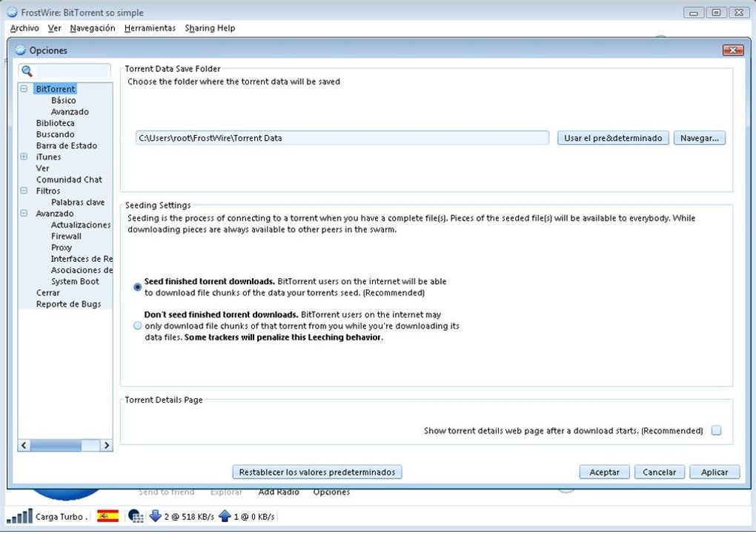This screenshot has height=534, width=756.
Task: Close the Opciones dialog
Action: pos(733,50)
